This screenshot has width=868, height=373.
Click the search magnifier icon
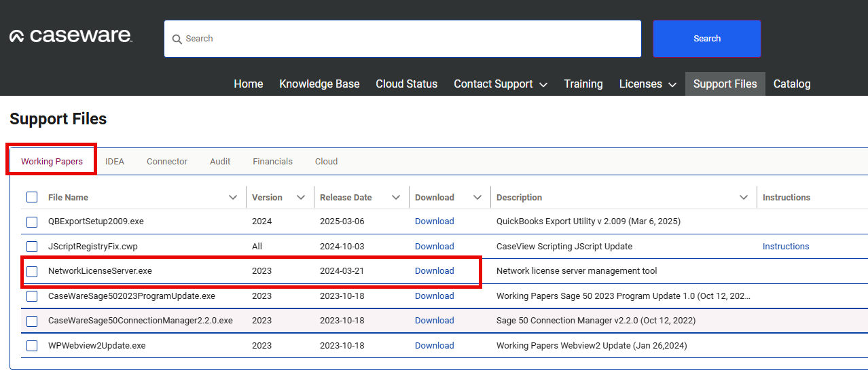[x=177, y=39]
